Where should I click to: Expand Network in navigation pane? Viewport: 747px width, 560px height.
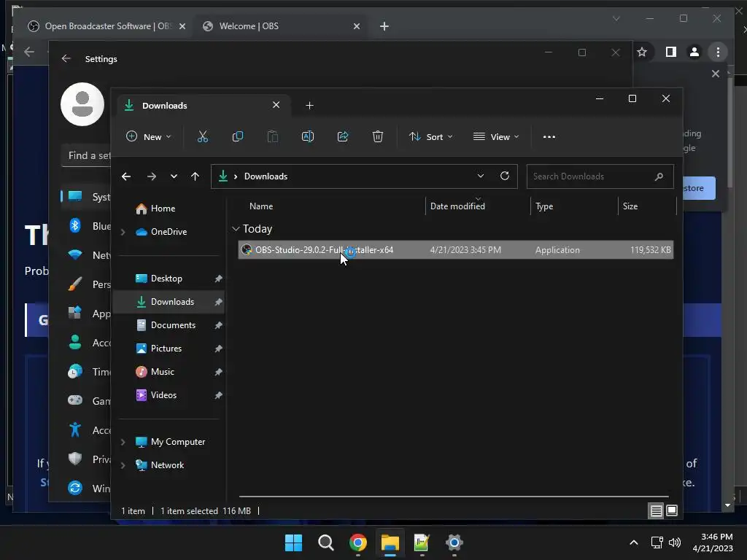(x=123, y=465)
